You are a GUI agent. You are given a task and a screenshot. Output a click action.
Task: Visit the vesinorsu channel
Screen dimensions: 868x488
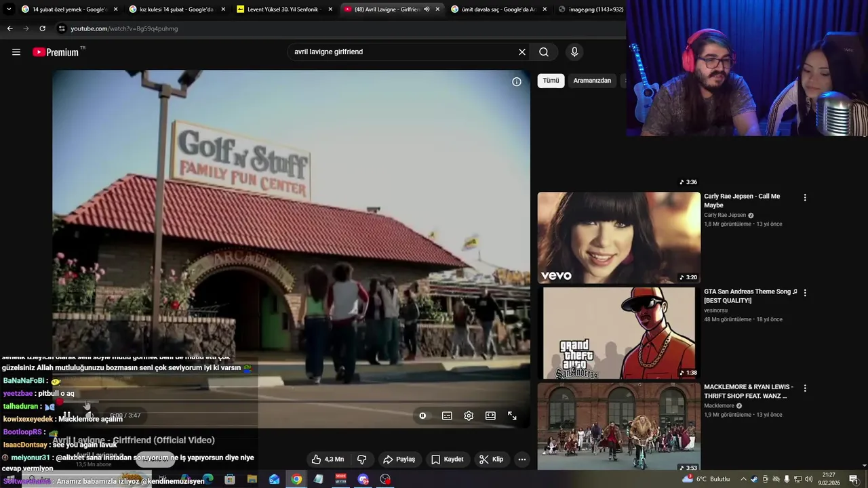tap(715, 310)
